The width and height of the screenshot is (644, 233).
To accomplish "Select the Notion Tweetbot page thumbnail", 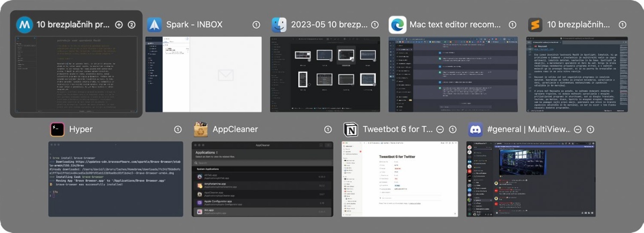I will [x=400, y=179].
